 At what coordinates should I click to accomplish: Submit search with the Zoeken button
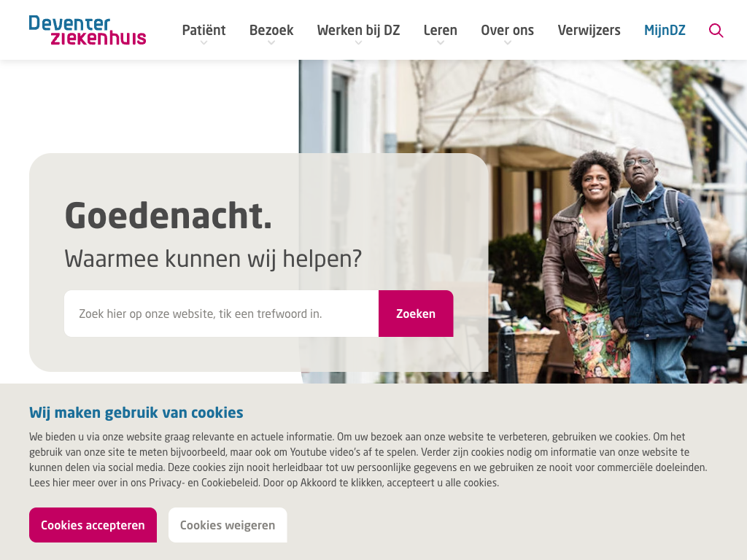(x=416, y=314)
